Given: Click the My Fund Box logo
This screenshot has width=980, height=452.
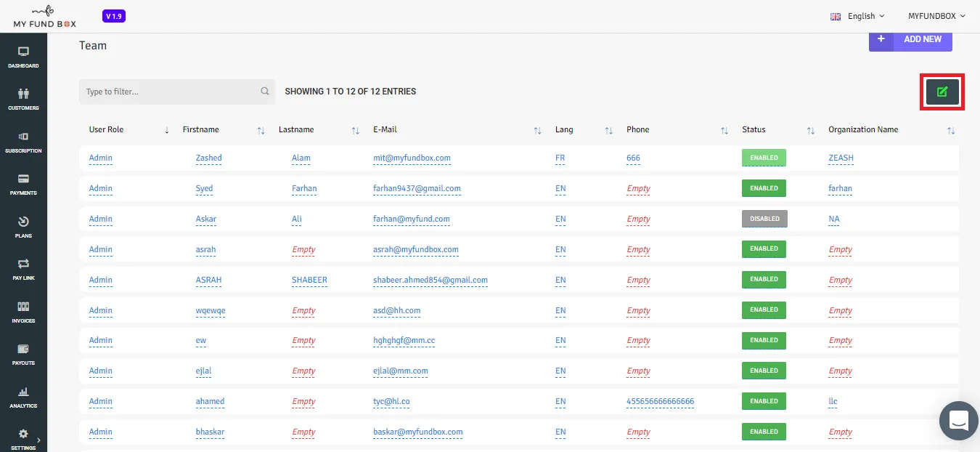Looking at the screenshot, I should (x=44, y=16).
